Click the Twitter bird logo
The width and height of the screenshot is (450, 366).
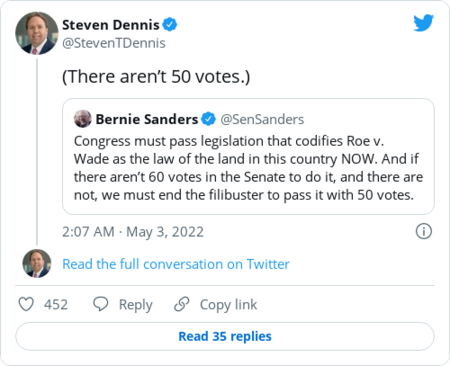[x=423, y=23]
